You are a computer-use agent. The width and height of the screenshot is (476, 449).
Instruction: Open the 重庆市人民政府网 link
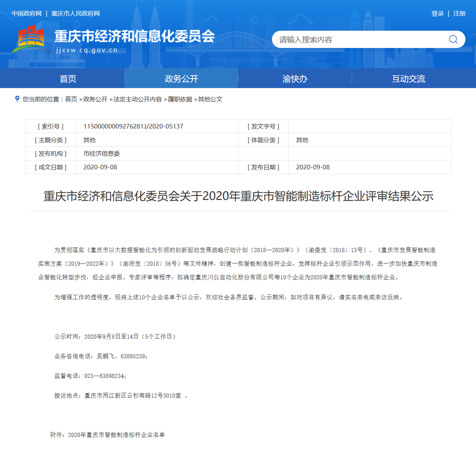pyautogui.click(x=76, y=14)
